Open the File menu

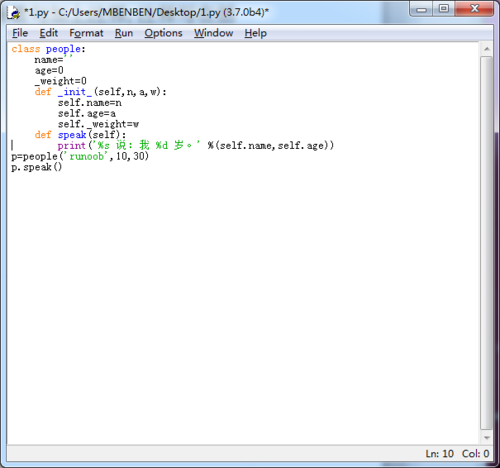click(x=20, y=33)
